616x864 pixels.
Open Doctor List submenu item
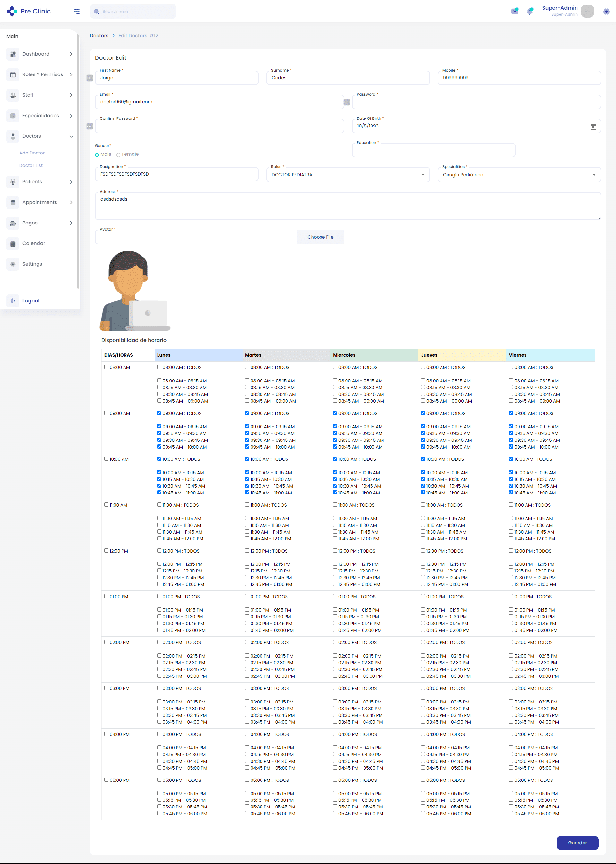(x=31, y=165)
